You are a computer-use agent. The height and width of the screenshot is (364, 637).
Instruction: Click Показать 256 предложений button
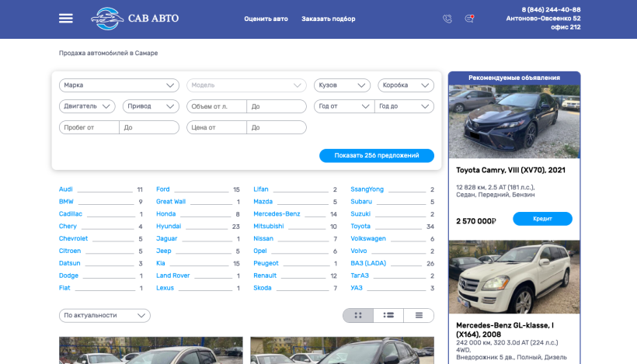pos(377,155)
